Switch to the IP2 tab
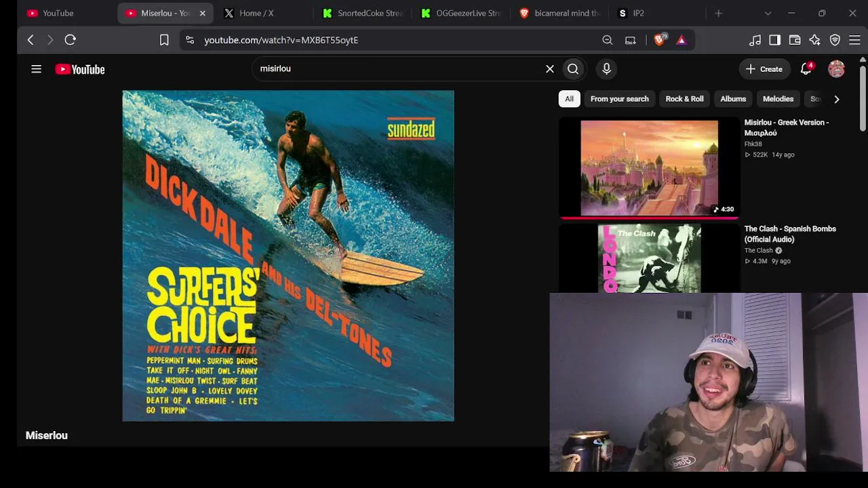Screen dimensions: 868x488 click(x=658, y=13)
